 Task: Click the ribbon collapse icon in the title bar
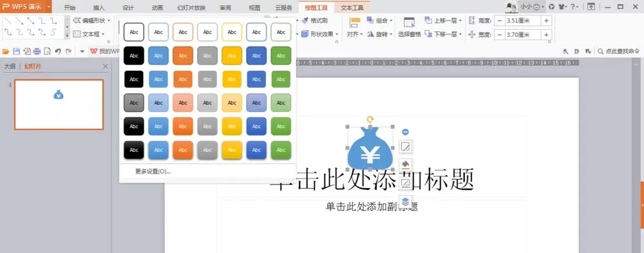(591, 6)
